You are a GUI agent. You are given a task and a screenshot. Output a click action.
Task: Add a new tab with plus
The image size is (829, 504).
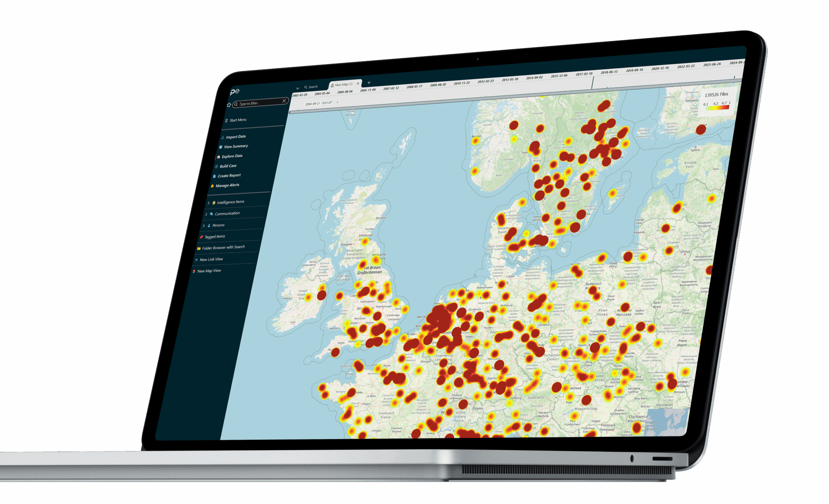coord(369,83)
